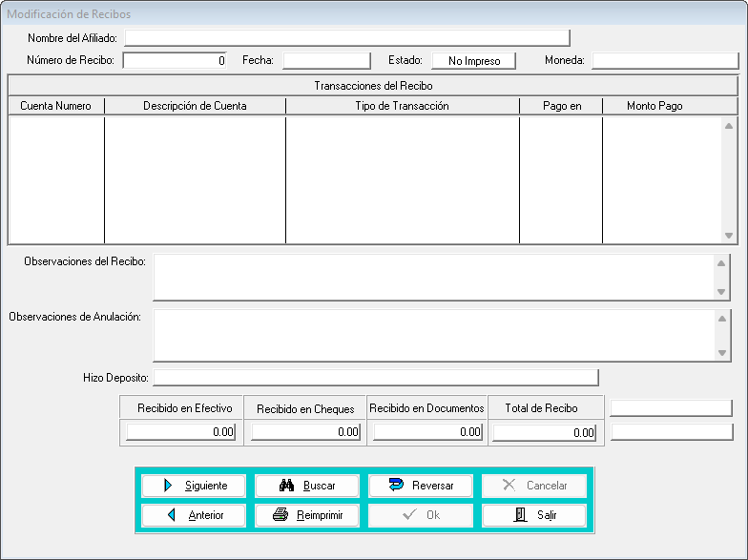The image size is (748, 560).
Task: Click the Reversar button
Action: [x=421, y=486]
